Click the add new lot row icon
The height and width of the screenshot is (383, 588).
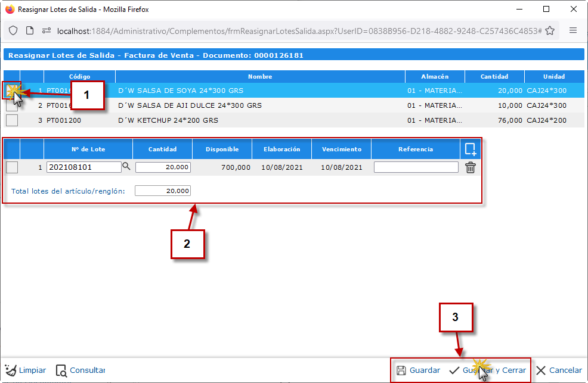click(471, 149)
